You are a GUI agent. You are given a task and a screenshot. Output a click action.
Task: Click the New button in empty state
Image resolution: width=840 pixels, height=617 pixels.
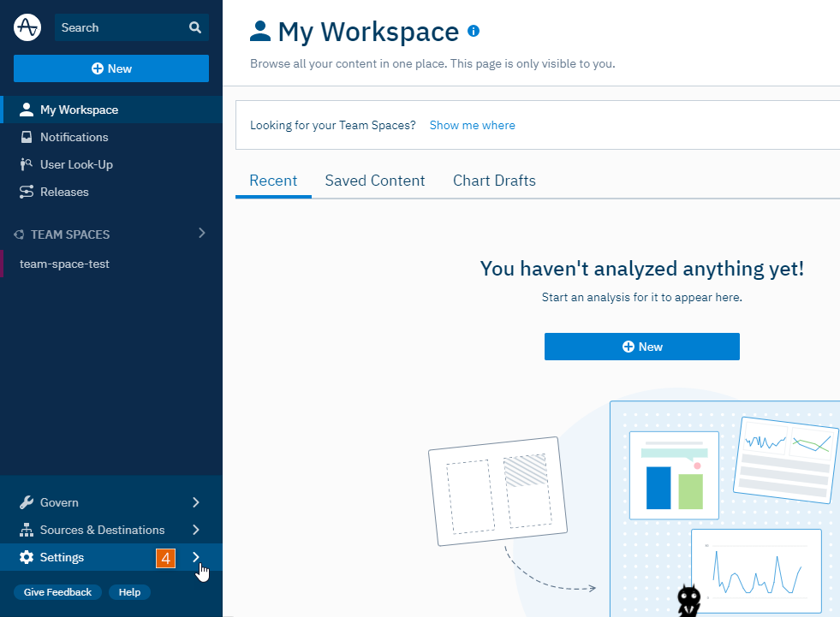coord(642,347)
